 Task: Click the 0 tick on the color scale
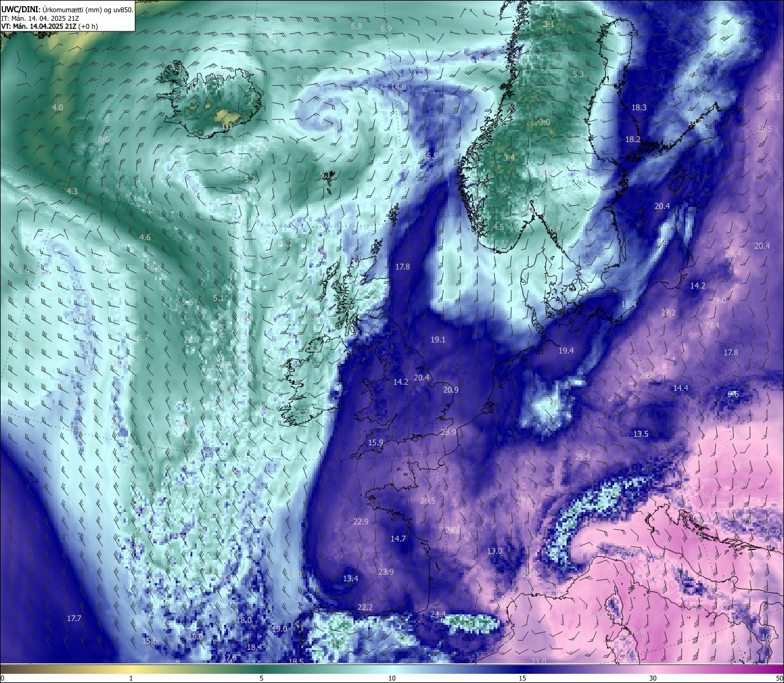[2, 677]
